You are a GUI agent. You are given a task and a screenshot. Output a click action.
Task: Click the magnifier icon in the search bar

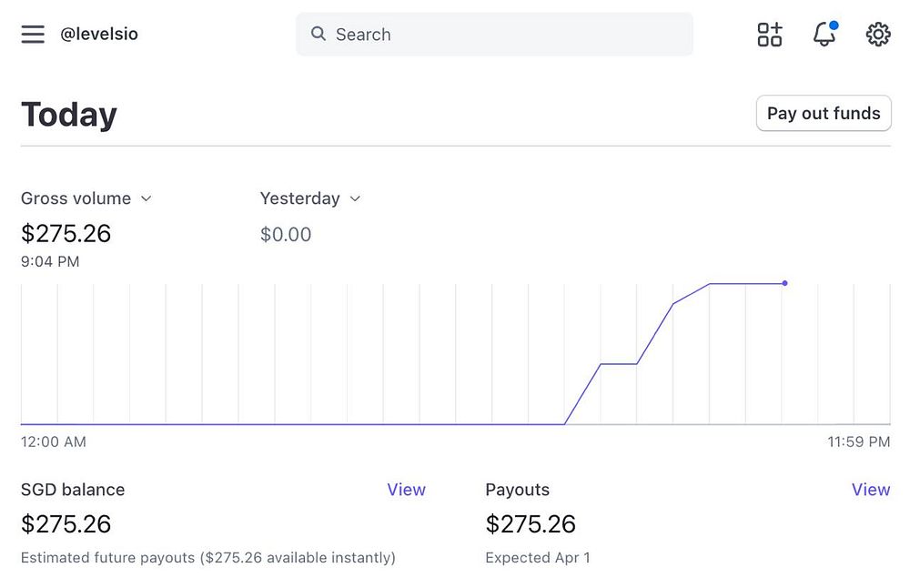pos(318,35)
